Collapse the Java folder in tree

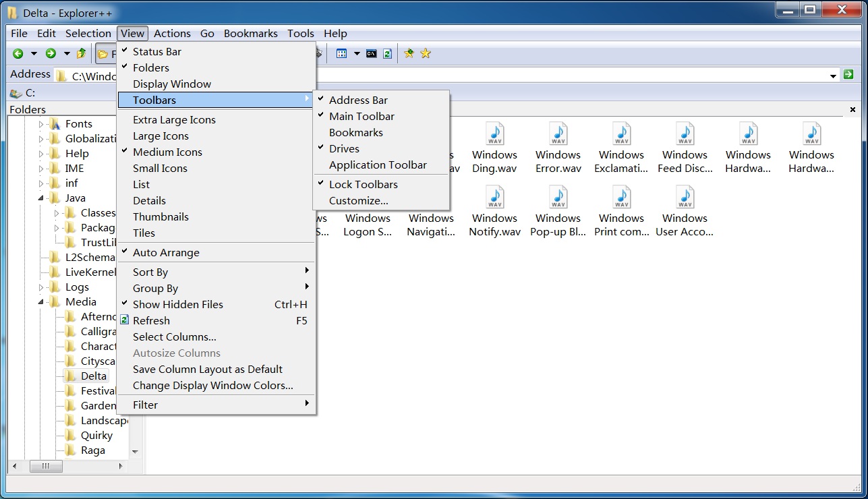[41, 198]
